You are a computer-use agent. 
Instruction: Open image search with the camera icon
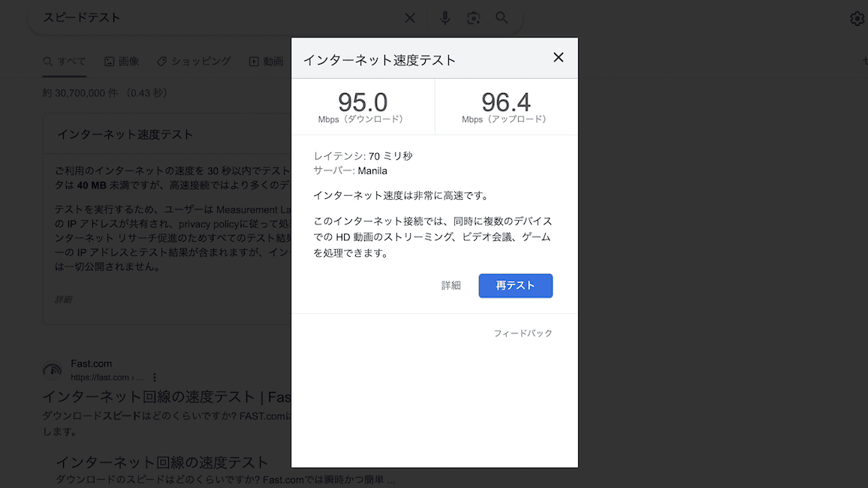tap(473, 18)
